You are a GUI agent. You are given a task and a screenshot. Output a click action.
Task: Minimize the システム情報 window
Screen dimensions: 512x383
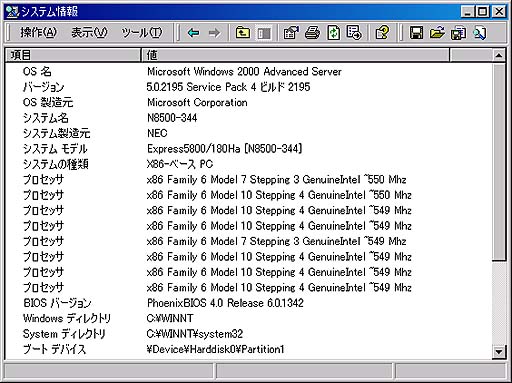coord(468,12)
